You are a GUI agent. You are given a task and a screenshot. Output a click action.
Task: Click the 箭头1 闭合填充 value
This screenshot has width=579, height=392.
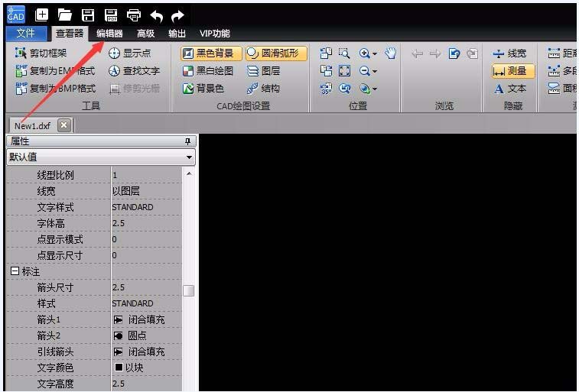(147, 319)
